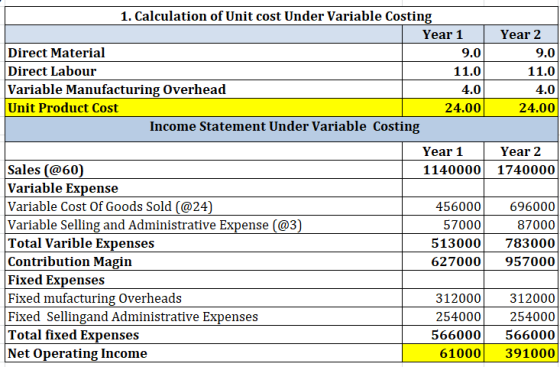Select Variable COGS Year 1 value 456000
The width and height of the screenshot is (560, 367).
click(443, 206)
